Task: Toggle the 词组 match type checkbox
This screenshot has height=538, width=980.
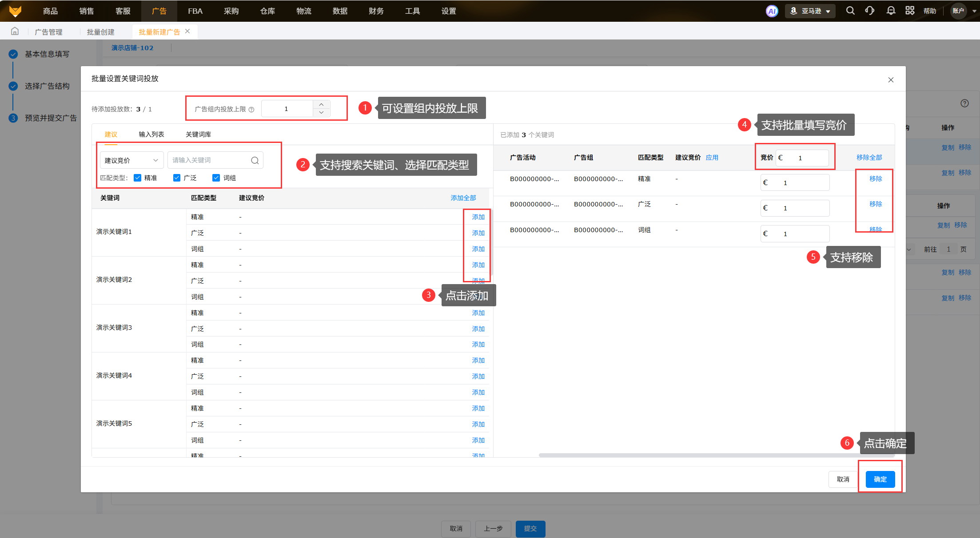Action: tap(216, 178)
